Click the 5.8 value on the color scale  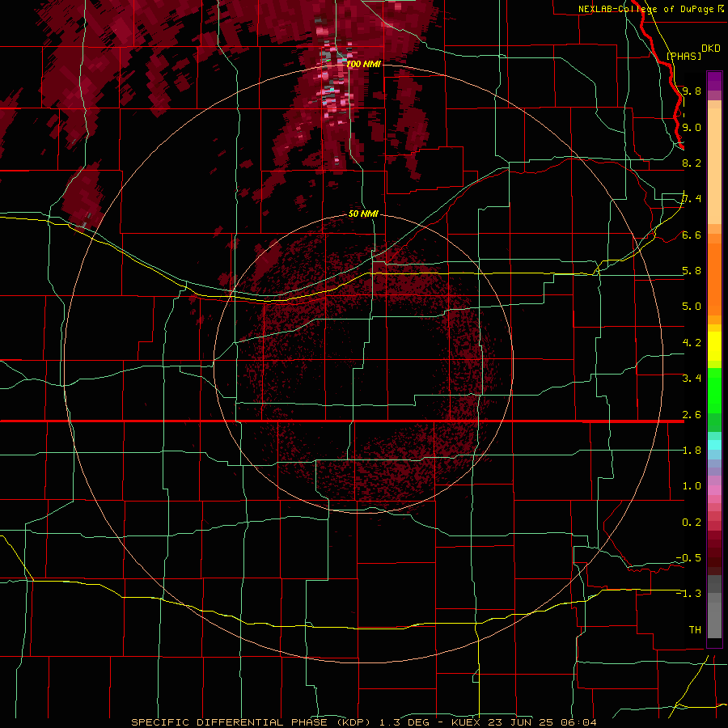click(x=692, y=271)
